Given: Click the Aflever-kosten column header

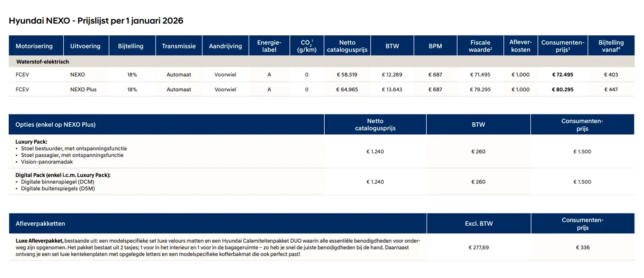Looking at the screenshot, I should pos(520,46).
